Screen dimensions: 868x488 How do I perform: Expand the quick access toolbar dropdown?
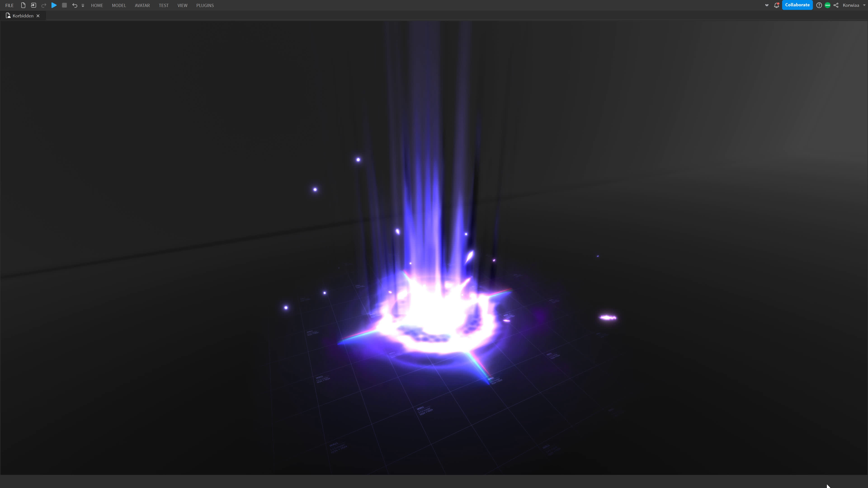pos(83,5)
